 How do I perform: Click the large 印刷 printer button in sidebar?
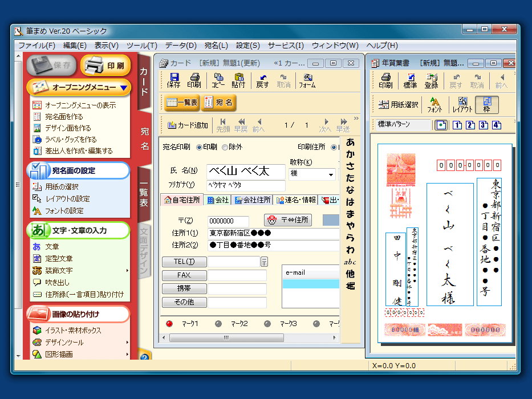pyautogui.click(x=105, y=65)
